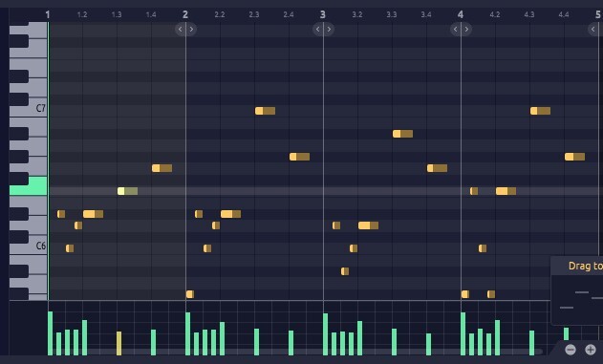
Task: Select the highlighted F6 note at beat 1.3
Action: pyautogui.click(x=127, y=191)
